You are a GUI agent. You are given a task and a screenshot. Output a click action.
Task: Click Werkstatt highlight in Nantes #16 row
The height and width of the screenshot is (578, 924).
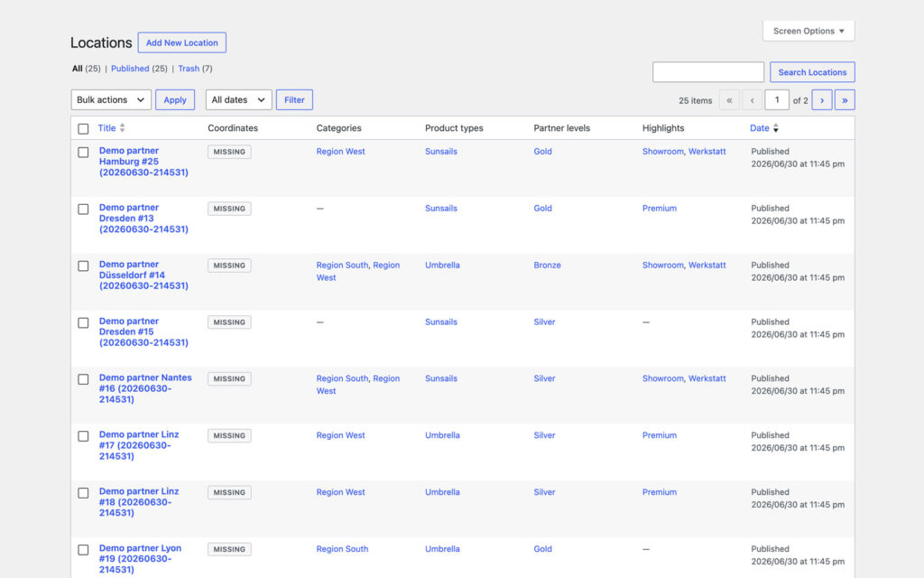707,378
